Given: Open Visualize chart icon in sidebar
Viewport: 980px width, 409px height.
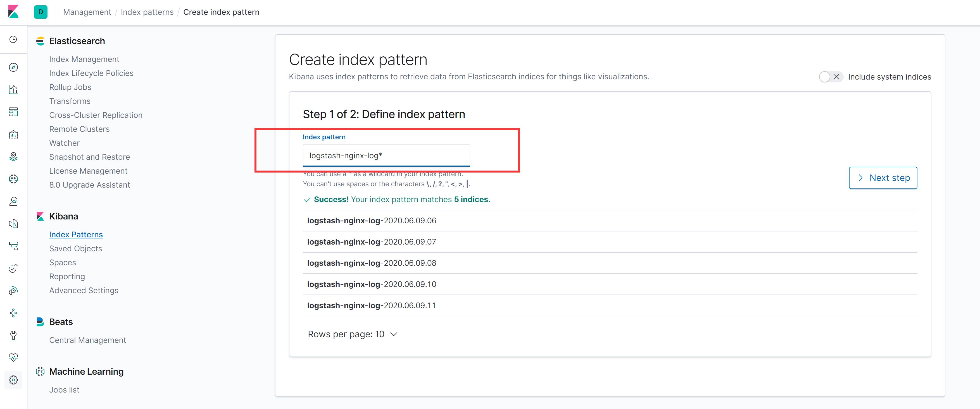Looking at the screenshot, I should (13, 90).
